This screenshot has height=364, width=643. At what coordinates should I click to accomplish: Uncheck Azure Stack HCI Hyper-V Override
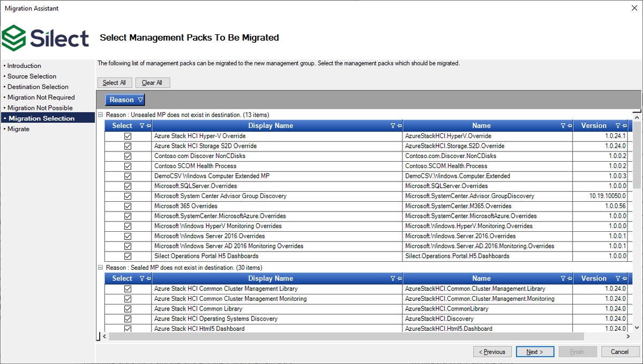tap(128, 135)
